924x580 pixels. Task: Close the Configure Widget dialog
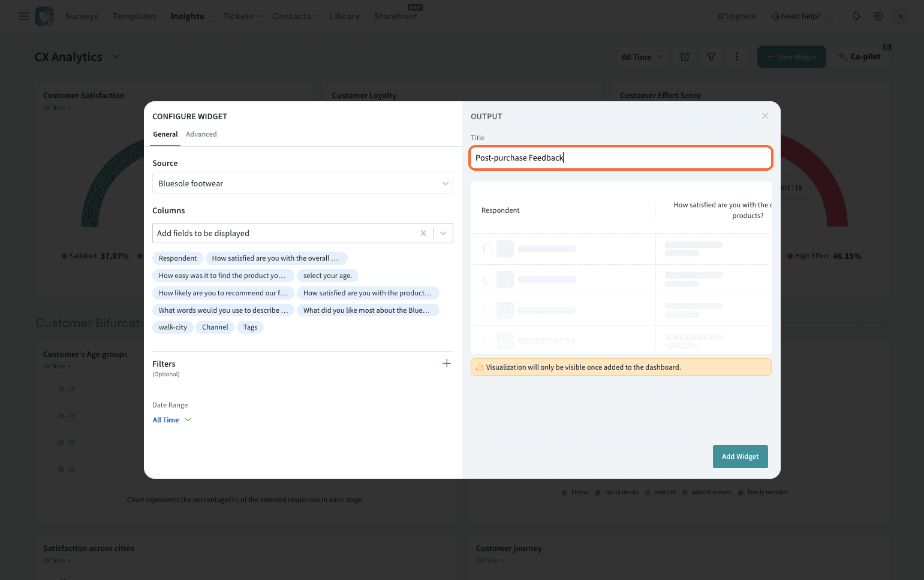point(765,116)
